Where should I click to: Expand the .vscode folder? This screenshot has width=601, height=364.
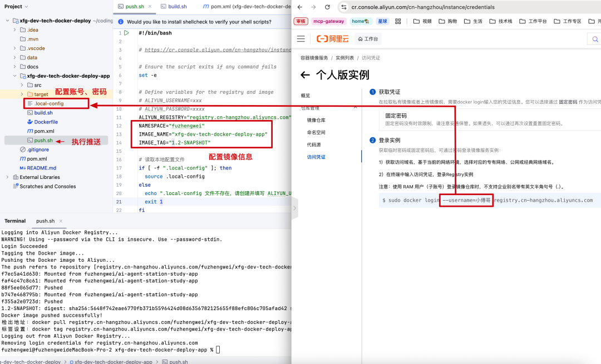[x=14, y=48]
